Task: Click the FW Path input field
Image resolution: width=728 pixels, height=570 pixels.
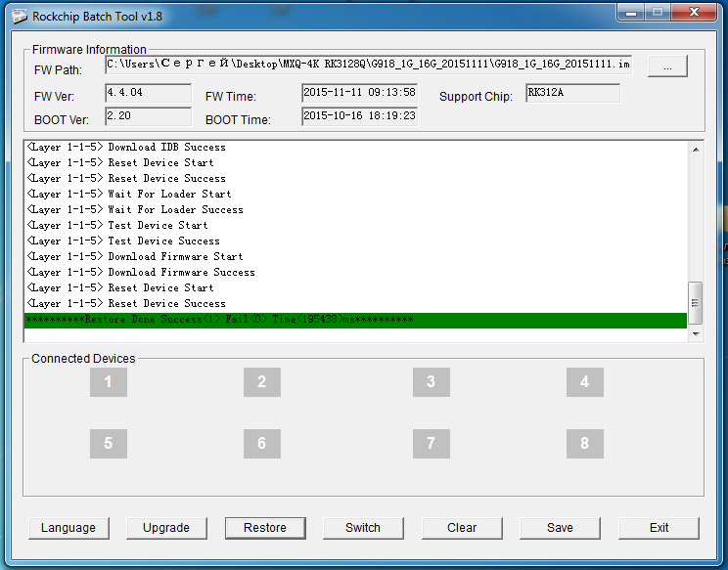Action: tap(368, 65)
